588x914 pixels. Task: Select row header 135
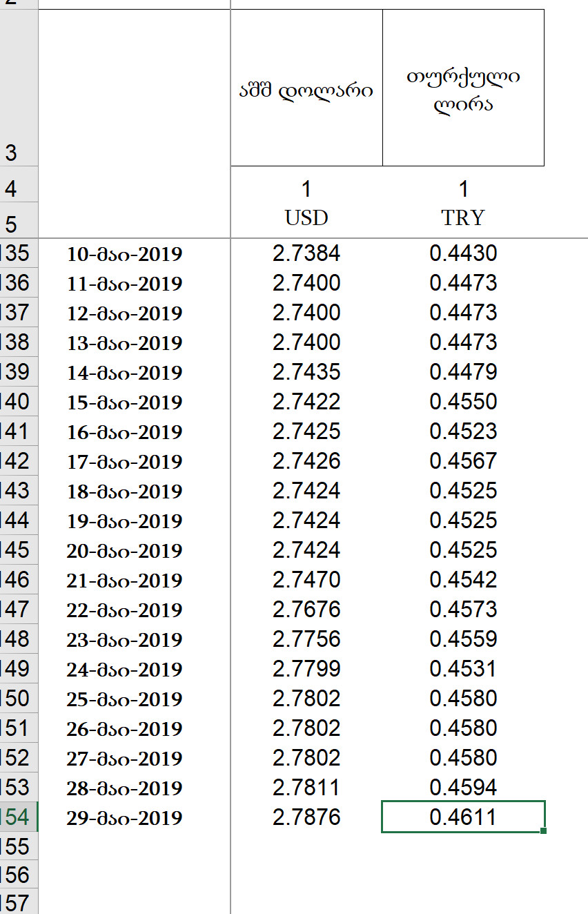(x=18, y=253)
